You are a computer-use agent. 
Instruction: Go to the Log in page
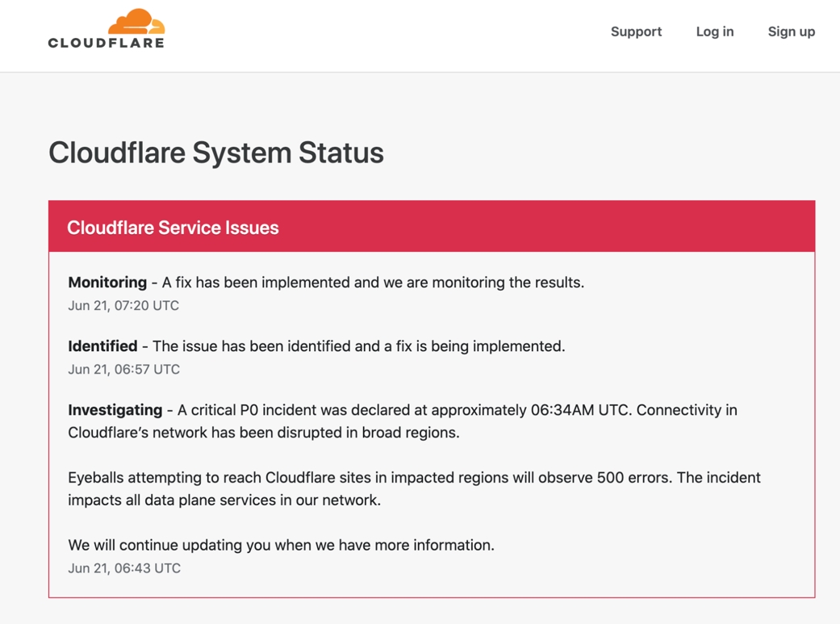[715, 31]
